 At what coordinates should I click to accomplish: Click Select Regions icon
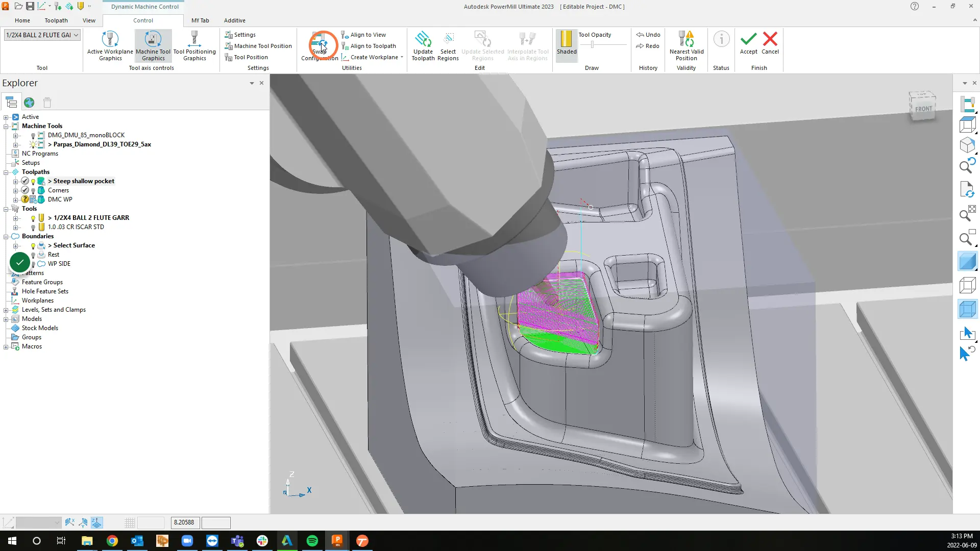448,46
